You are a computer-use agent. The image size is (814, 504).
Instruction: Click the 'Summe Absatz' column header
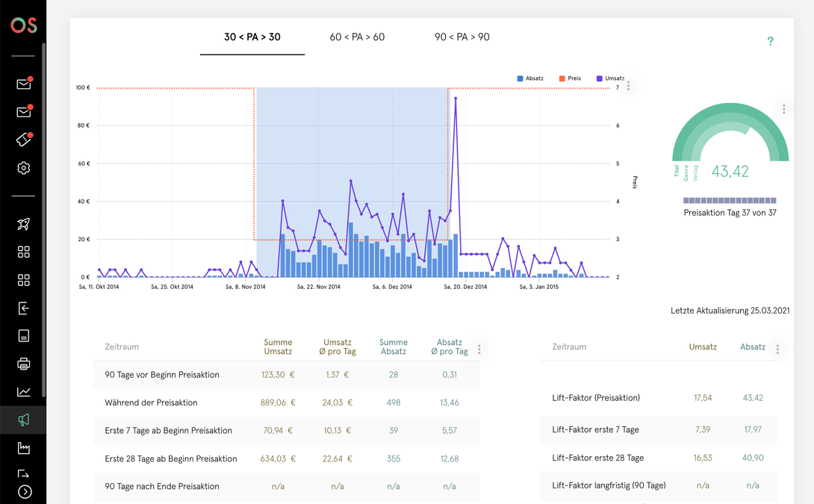point(394,346)
